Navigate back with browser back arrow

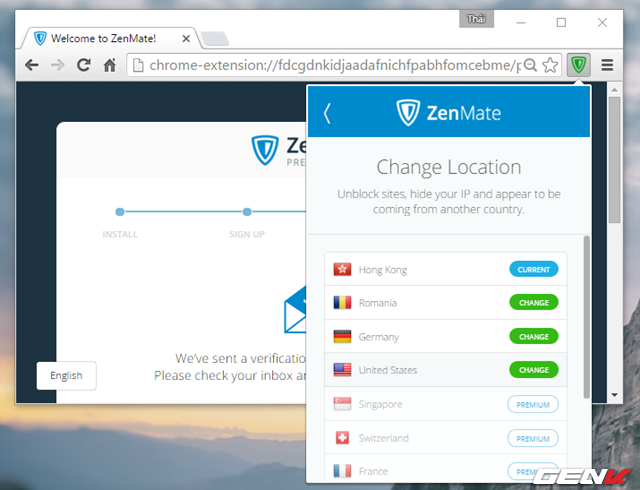pos(32,65)
